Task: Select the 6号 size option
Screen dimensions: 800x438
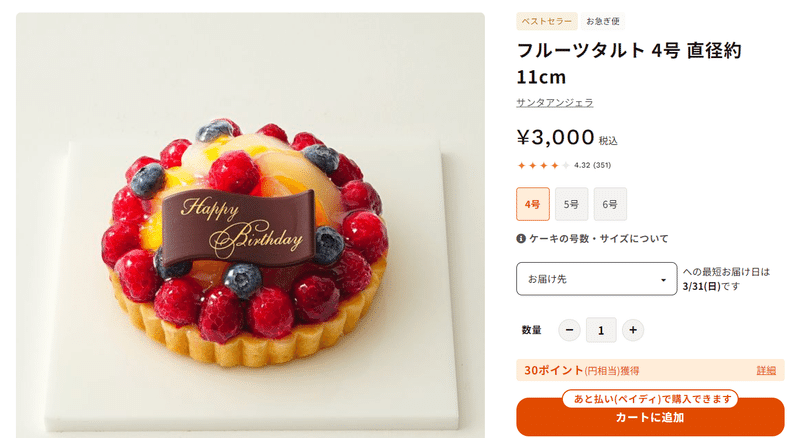Action: tap(610, 204)
